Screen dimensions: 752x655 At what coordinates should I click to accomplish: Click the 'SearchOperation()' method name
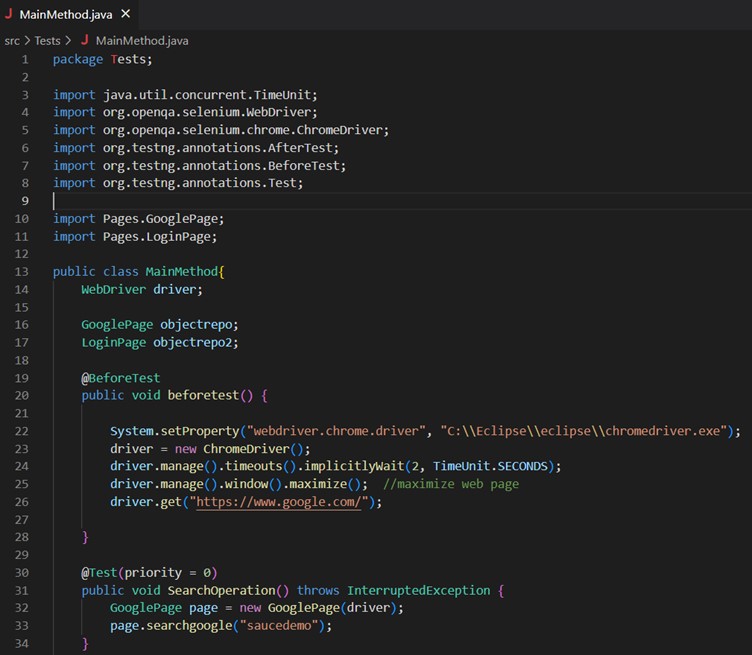tap(228, 591)
